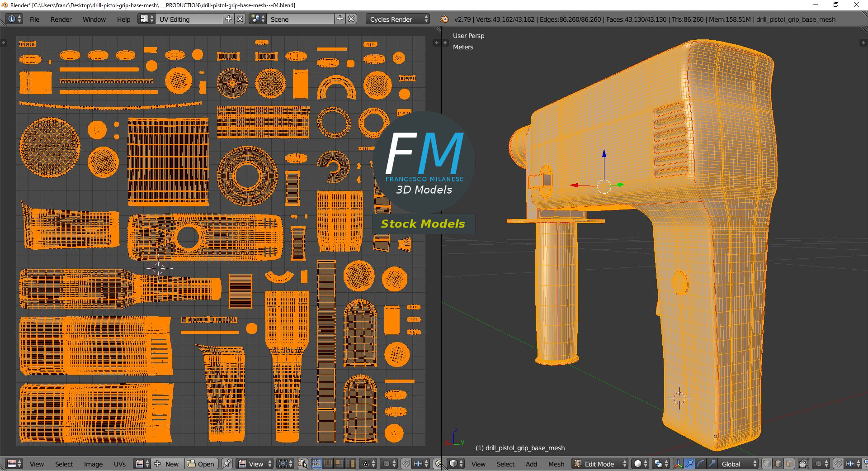The height and width of the screenshot is (471, 868).
Task: Select the rotate manipulator icon
Action: pyautogui.click(x=700, y=464)
